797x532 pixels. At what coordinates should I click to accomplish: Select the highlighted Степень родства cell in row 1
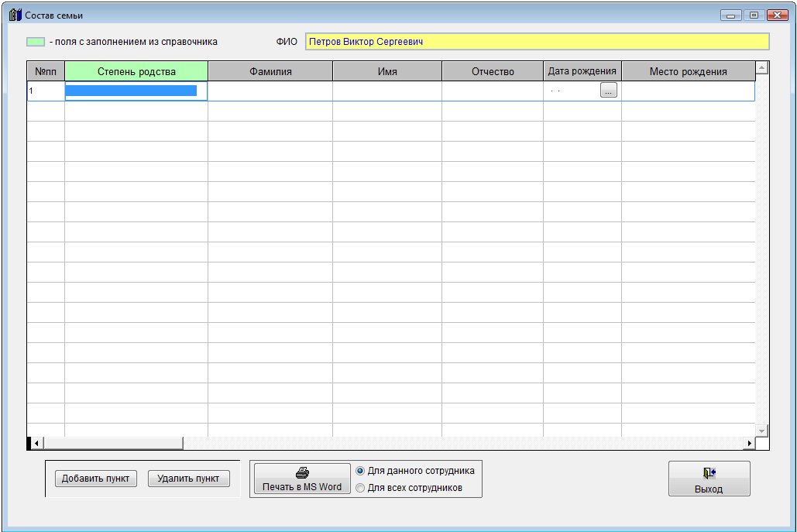point(136,91)
